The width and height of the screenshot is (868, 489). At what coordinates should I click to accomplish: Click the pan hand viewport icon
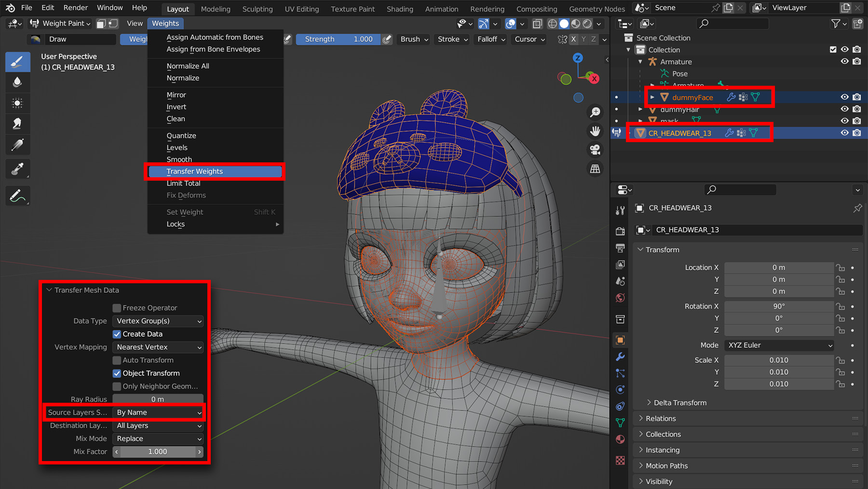pos(595,131)
